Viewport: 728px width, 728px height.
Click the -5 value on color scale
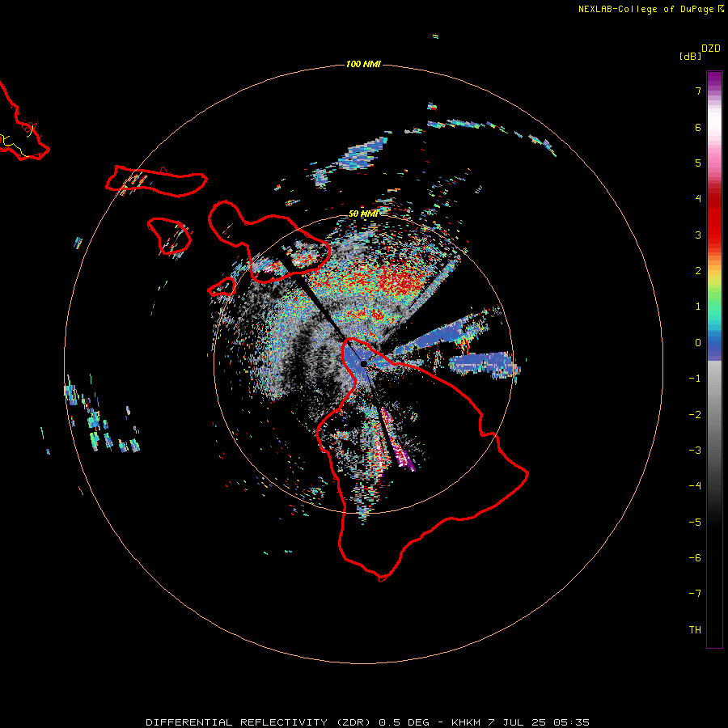(695, 523)
